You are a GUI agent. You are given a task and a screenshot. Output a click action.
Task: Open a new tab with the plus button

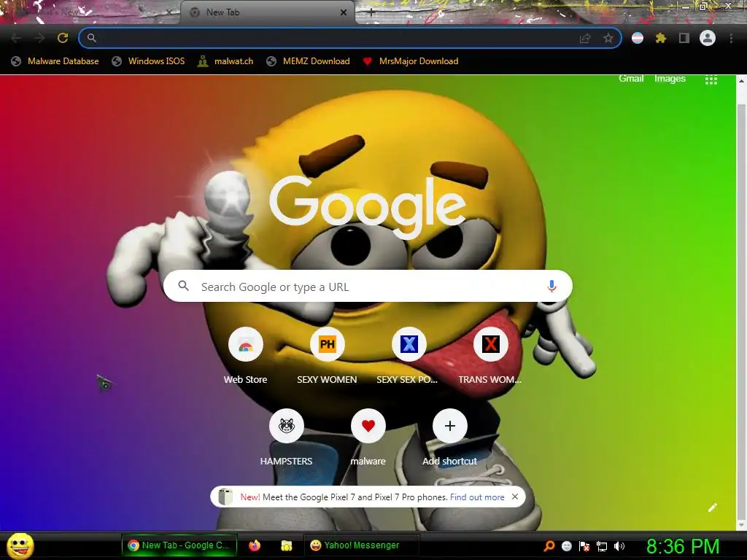(x=371, y=13)
